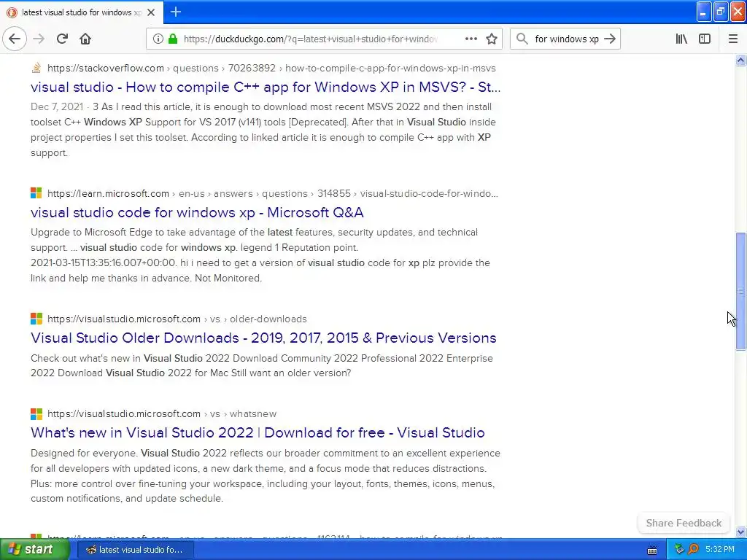Click the forward navigation arrow
This screenshot has width=747, height=560.
pos(39,39)
